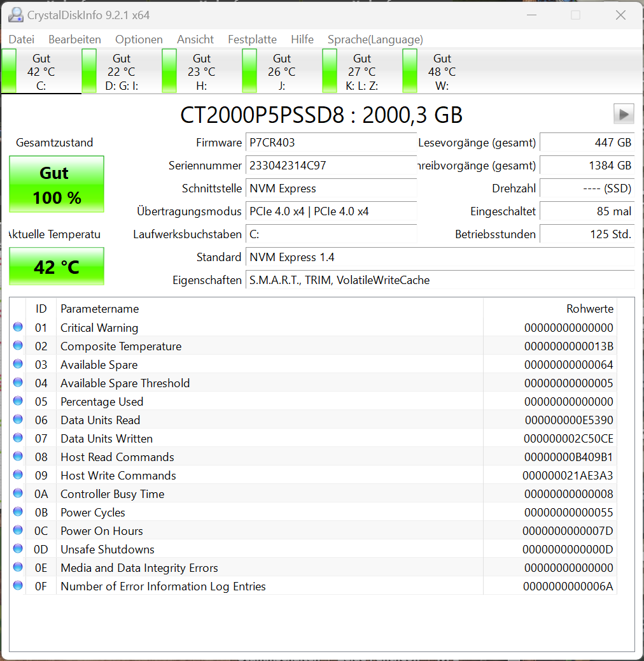Open the Ansicht menu
The width and height of the screenshot is (644, 661).
[195, 39]
